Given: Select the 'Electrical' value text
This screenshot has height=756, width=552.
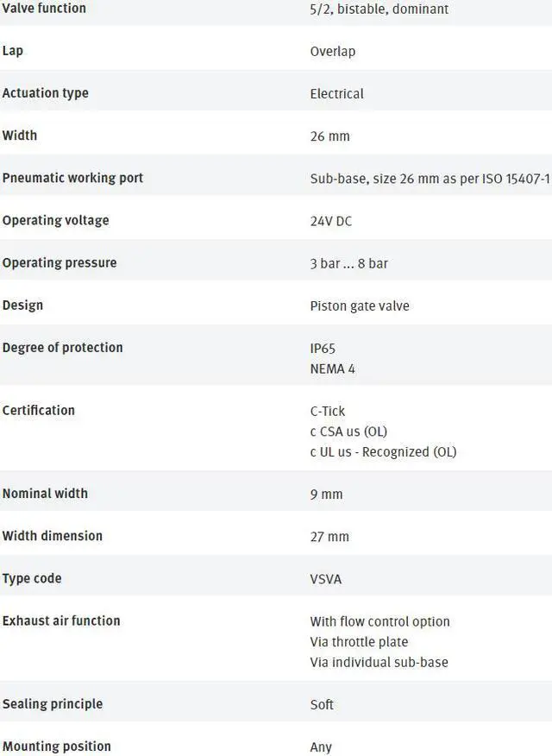Looking at the screenshot, I should click(x=336, y=94).
